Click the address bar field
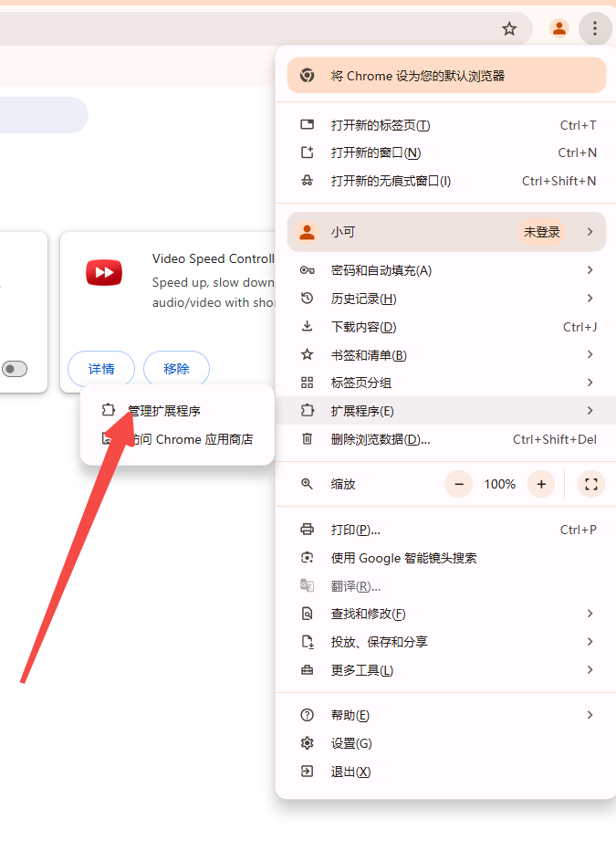The width and height of the screenshot is (616, 851). tap(266, 28)
